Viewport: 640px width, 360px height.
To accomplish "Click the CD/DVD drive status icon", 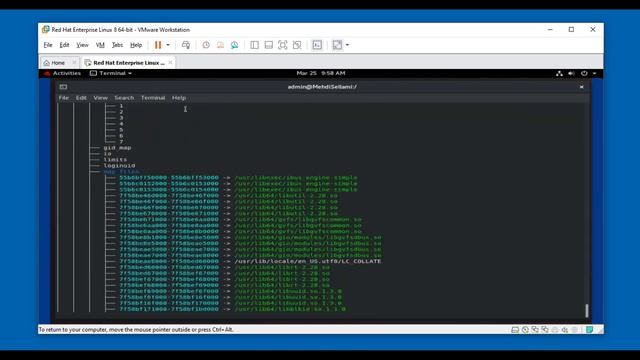I will pos(525,330).
